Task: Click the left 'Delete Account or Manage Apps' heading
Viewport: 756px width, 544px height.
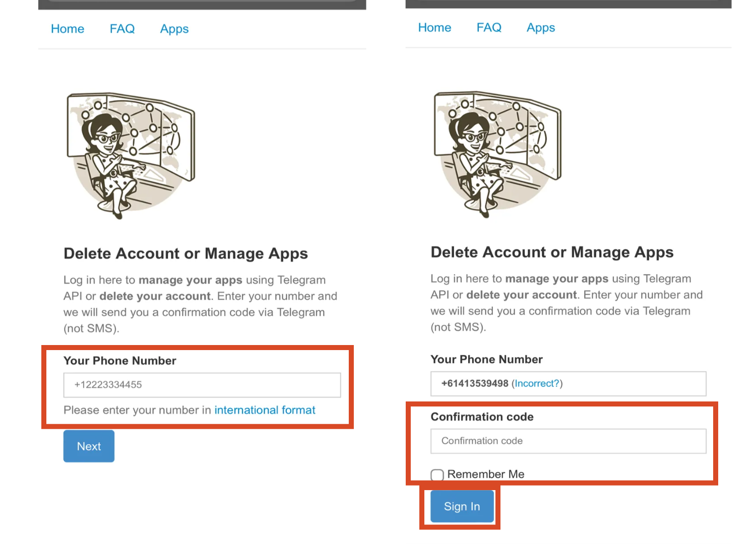Action: (x=185, y=254)
